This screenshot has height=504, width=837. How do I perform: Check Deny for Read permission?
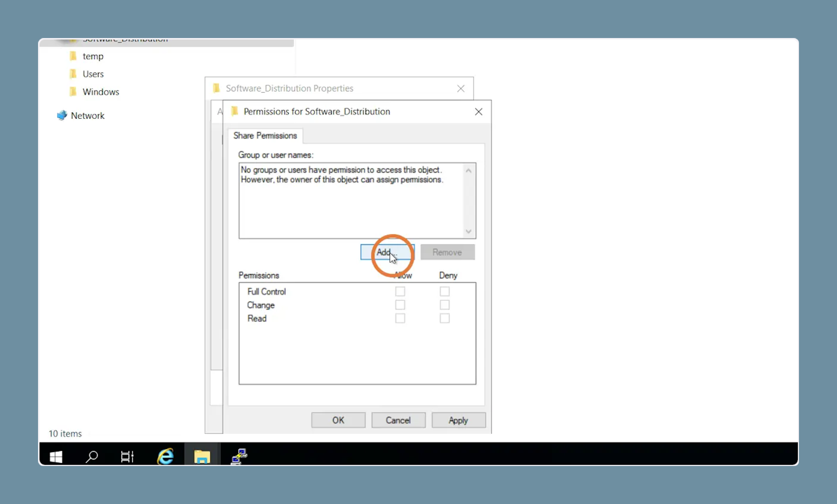pyautogui.click(x=444, y=318)
